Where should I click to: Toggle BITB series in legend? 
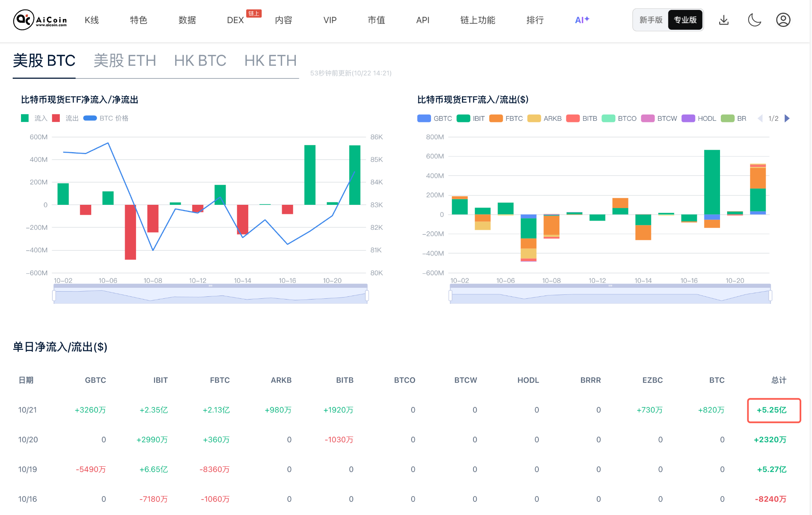(x=582, y=118)
